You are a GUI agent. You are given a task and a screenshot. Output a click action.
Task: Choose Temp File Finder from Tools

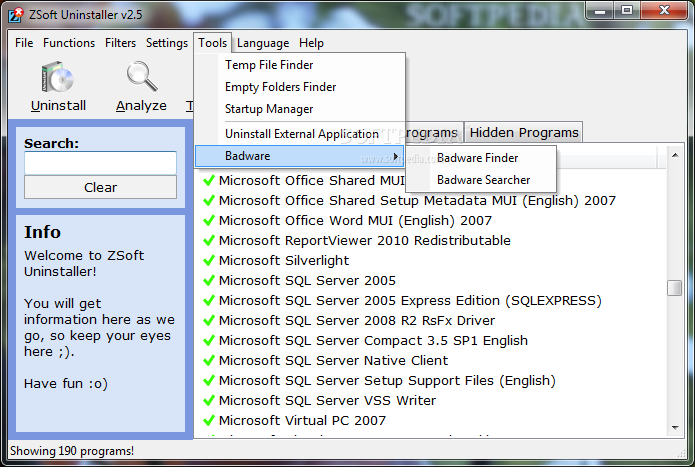coord(300,65)
